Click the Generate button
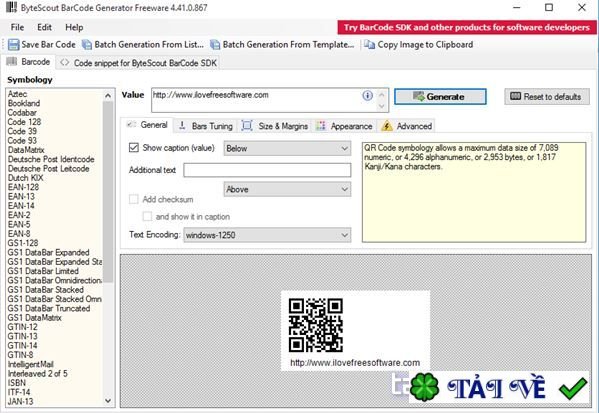Screen dimensions: 599x413 440,97
